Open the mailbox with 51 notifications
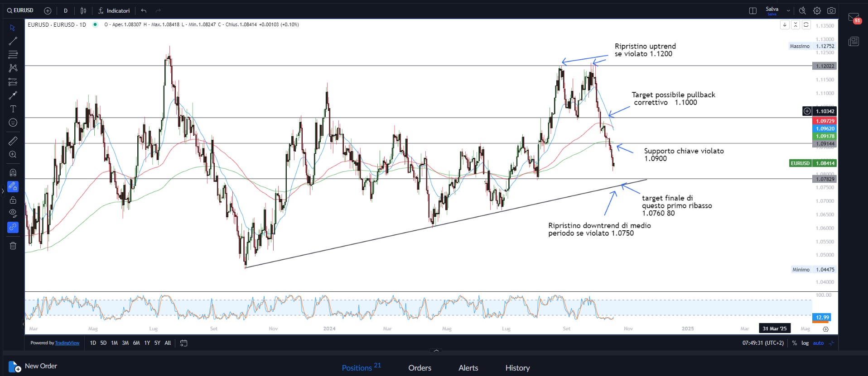The image size is (868, 376). (x=854, y=18)
